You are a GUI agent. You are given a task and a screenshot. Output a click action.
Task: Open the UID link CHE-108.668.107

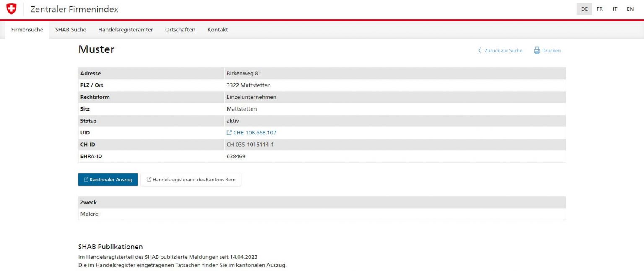pyautogui.click(x=254, y=133)
